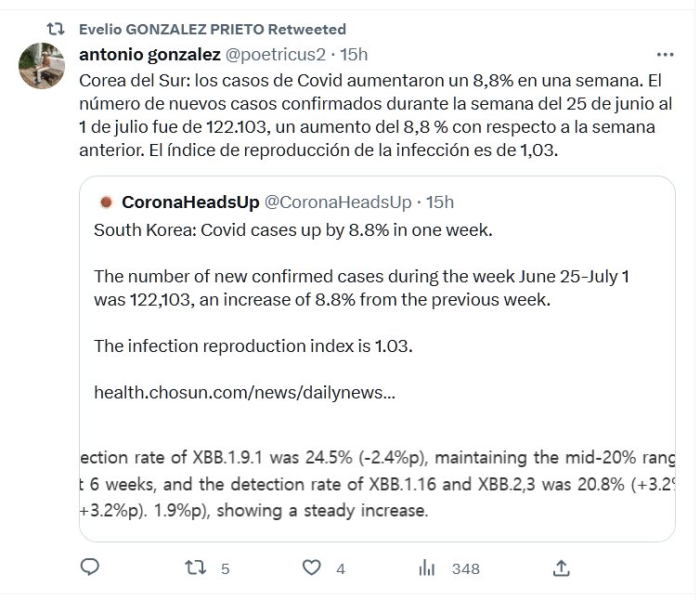
Task: Click the retweeted indicator icon
Action: 55,29
